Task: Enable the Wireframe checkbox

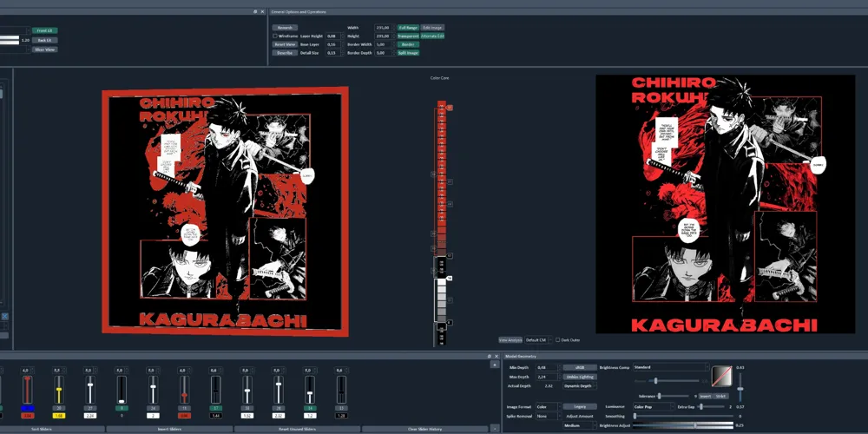Action: 275,36
